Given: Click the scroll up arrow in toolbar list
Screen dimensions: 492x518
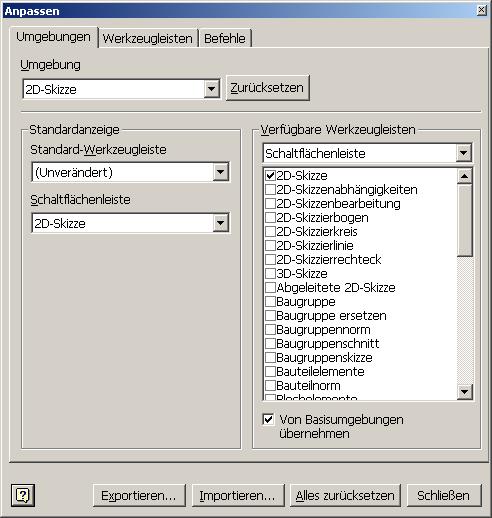Looking at the screenshot, I should click(x=465, y=176).
